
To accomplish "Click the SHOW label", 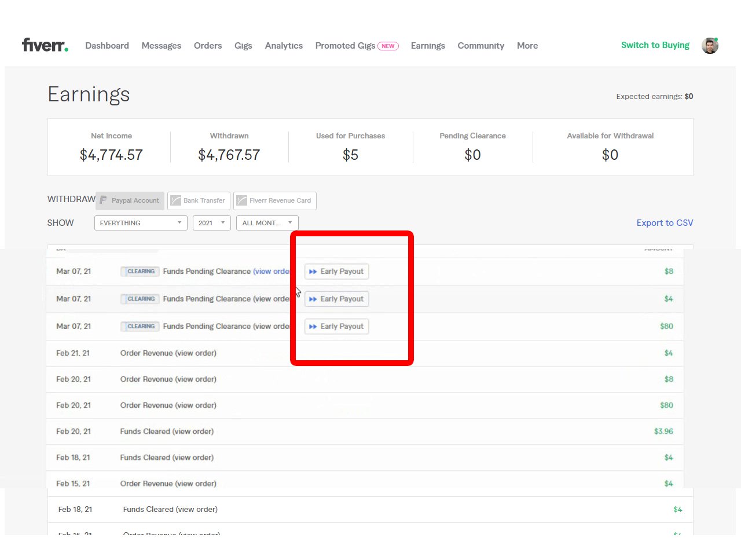I will pyautogui.click(x=61, y=223).
